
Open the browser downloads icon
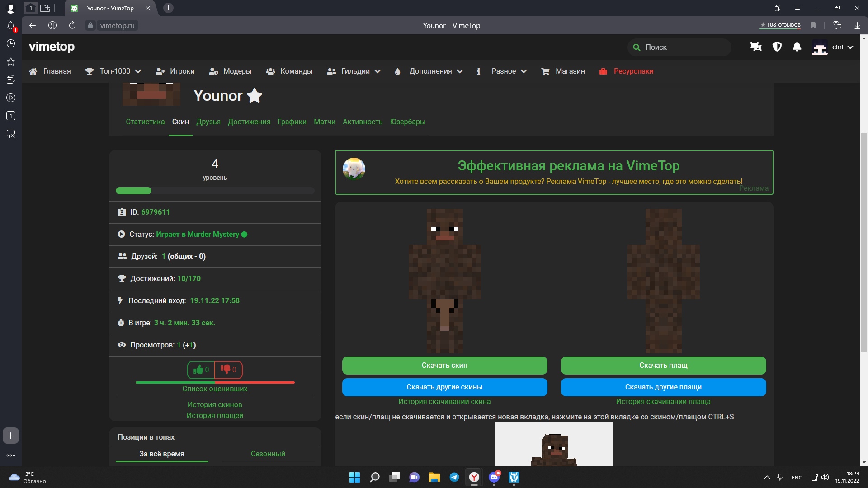click(857, 25)
